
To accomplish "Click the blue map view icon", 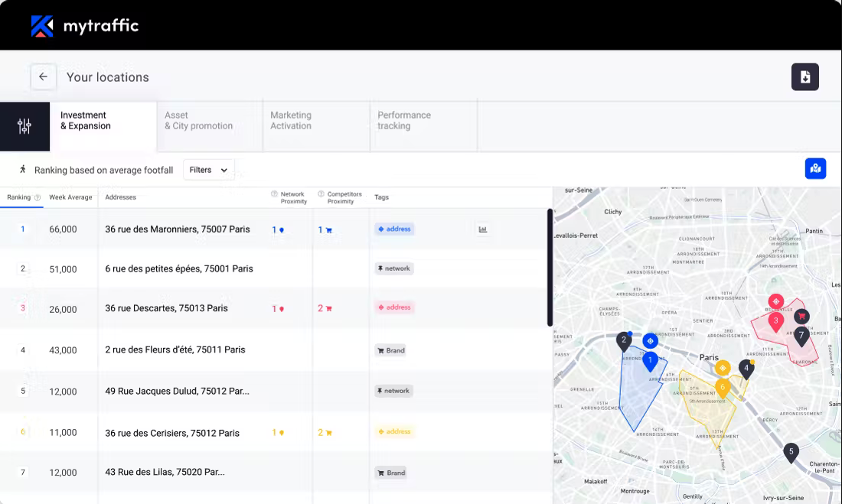I will [815, 167].
